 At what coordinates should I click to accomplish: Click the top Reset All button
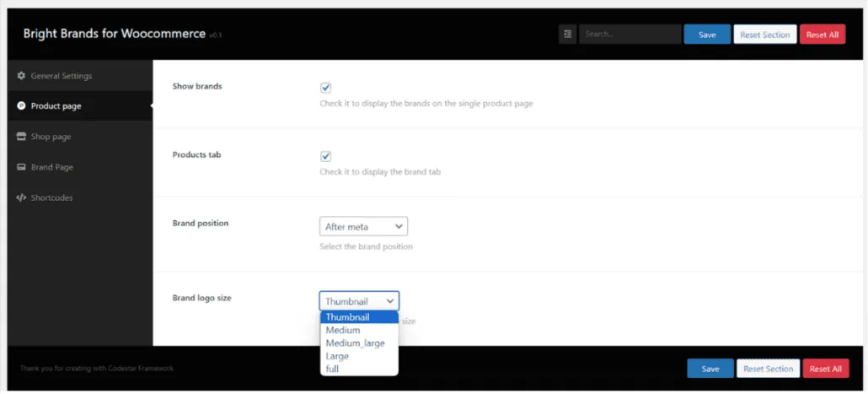coord(822,35)
